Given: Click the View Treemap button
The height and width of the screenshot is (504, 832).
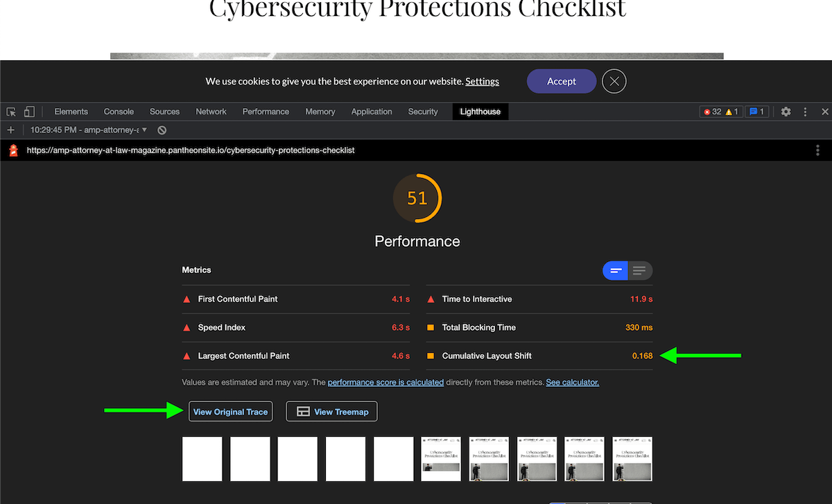Looking at the screenshot, I should click(331, 412).
